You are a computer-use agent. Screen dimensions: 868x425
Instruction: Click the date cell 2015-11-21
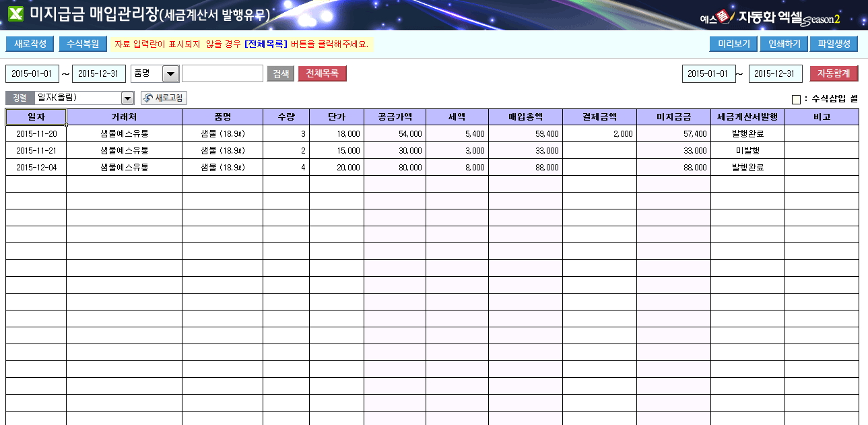tap(36, 150)
